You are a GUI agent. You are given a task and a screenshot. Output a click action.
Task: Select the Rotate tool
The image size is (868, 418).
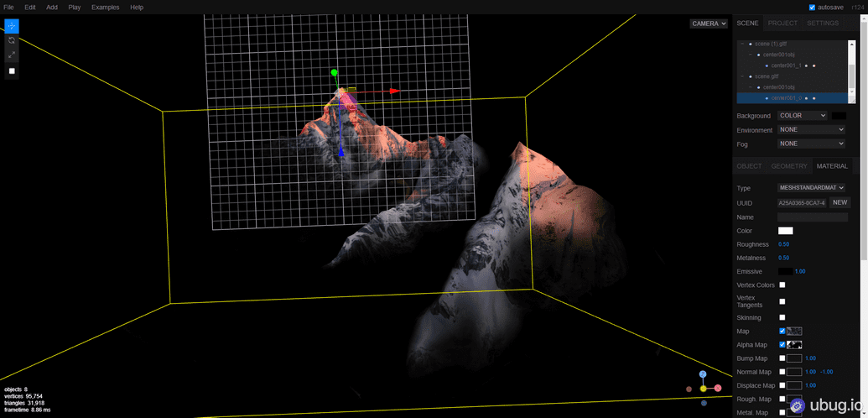[12, 40]
